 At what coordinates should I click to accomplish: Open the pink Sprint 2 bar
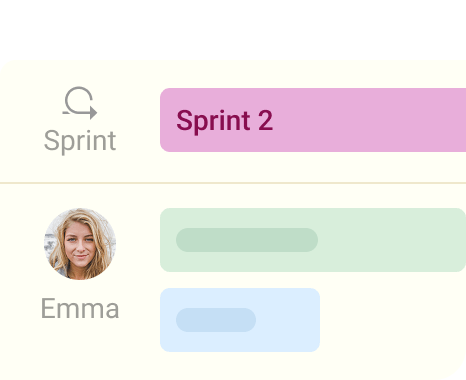tap(313, 120)
